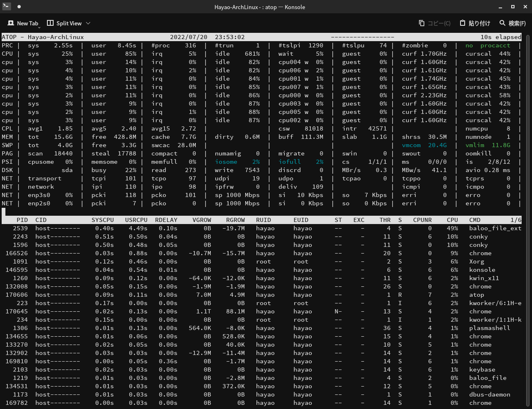Viewport: 532px width, 409px height.
Task: Click the USRCPU column header
Action: tap(136, 220)
